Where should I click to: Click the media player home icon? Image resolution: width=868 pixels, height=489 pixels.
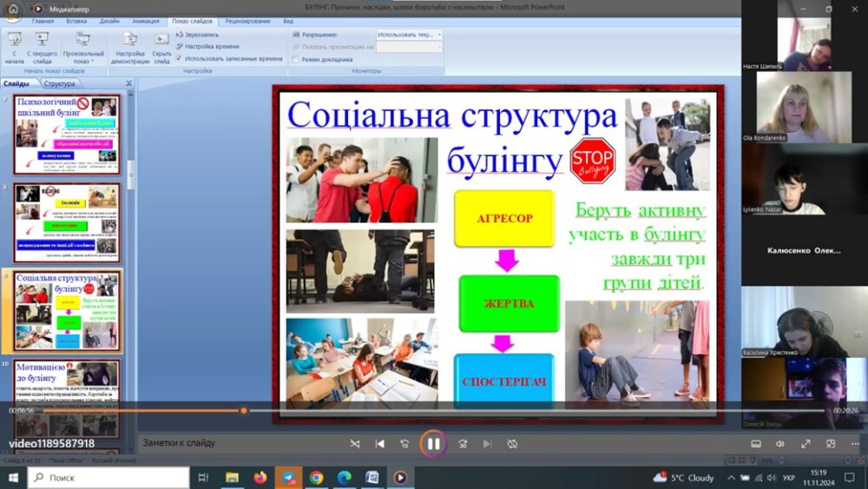(x=13, y=9)
